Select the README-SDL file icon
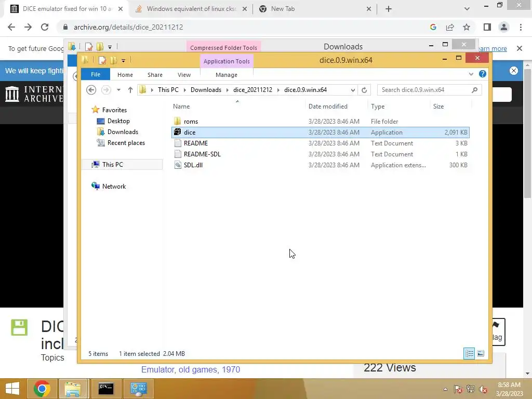 (x=178, y=154)
